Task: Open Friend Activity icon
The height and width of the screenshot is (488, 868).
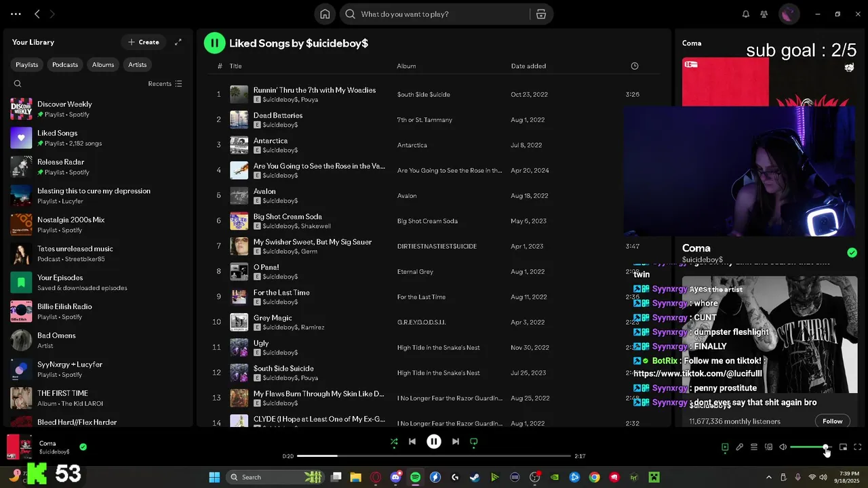Action: click(x=764, y=14)
